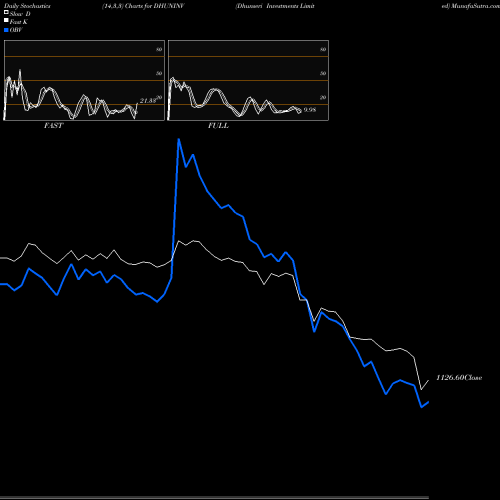
Task: Select the FULL stochastic chart thumbnail
Action: pos(248,80)
